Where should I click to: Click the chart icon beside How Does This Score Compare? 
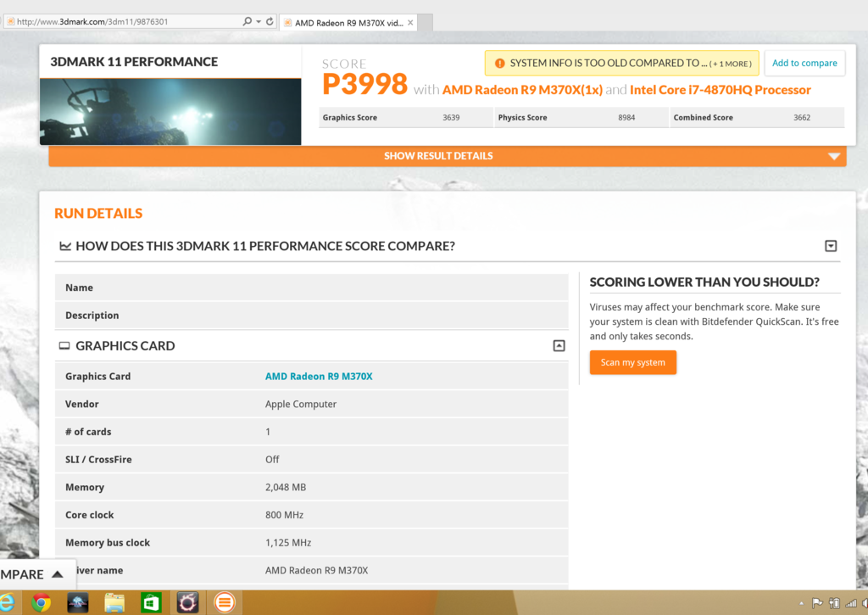65,246
